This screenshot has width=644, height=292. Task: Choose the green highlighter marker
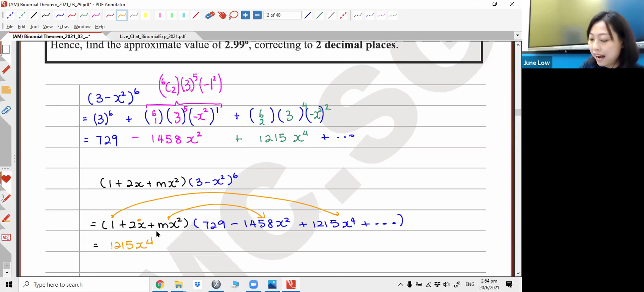click(x=172, y=16)
